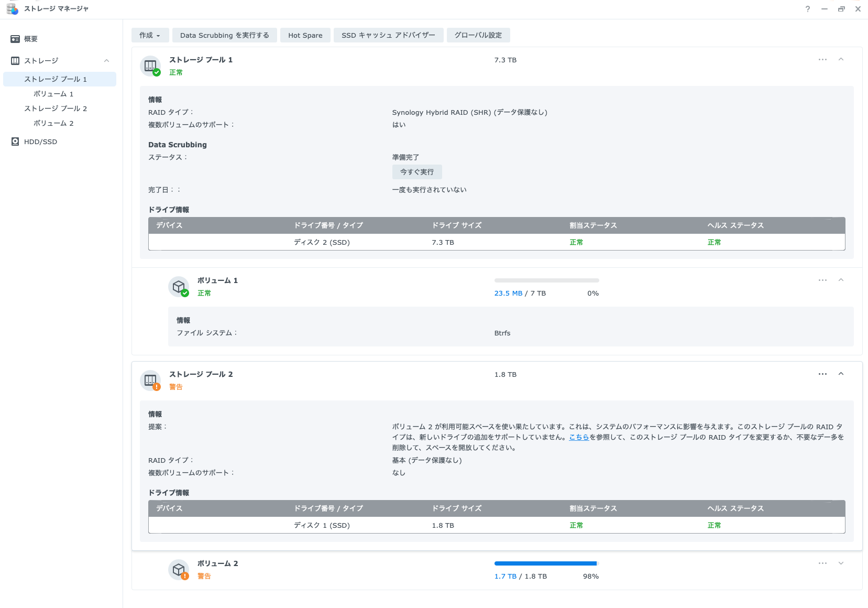Click the Storage Pool 1 status icon
The image size is (868, 608).
pos(151,66)
